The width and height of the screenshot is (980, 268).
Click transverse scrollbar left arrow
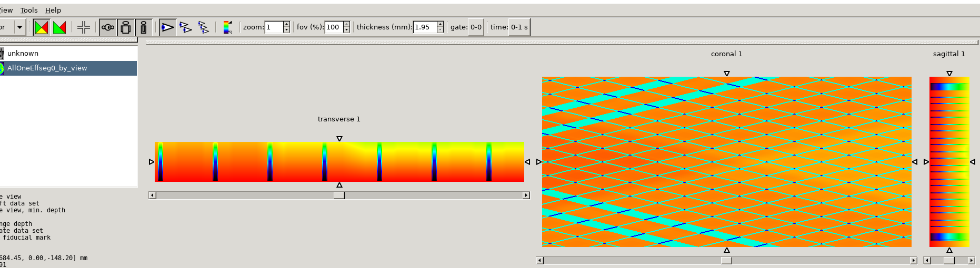coord(153,195)
